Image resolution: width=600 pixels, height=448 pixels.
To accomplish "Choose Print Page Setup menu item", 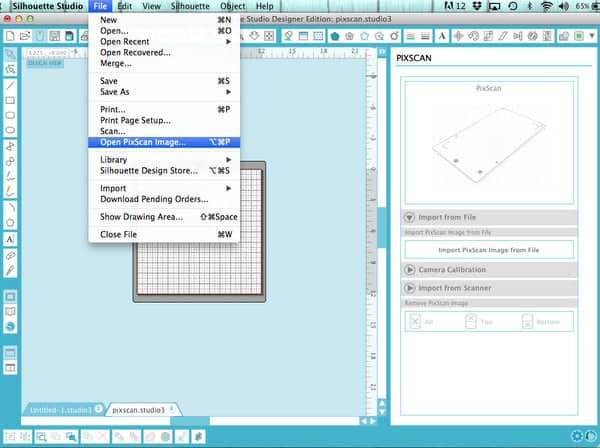I will click(164, 120).
